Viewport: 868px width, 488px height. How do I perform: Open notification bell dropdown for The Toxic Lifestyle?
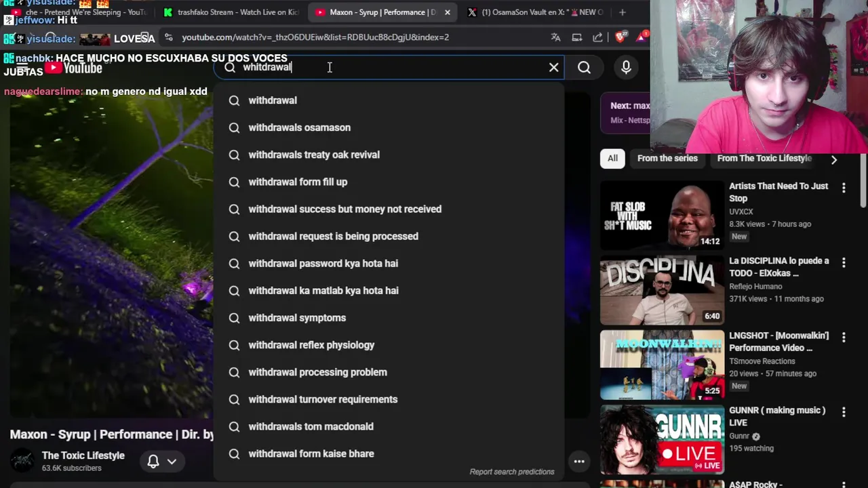point(162,462)
